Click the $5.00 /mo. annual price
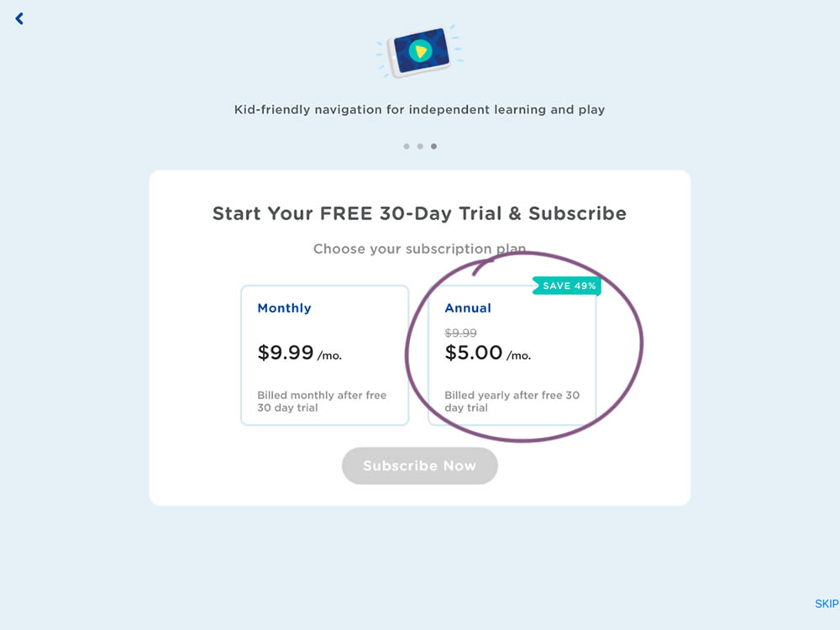Viewport: 840px width, 630px height. tap(487, 353)
